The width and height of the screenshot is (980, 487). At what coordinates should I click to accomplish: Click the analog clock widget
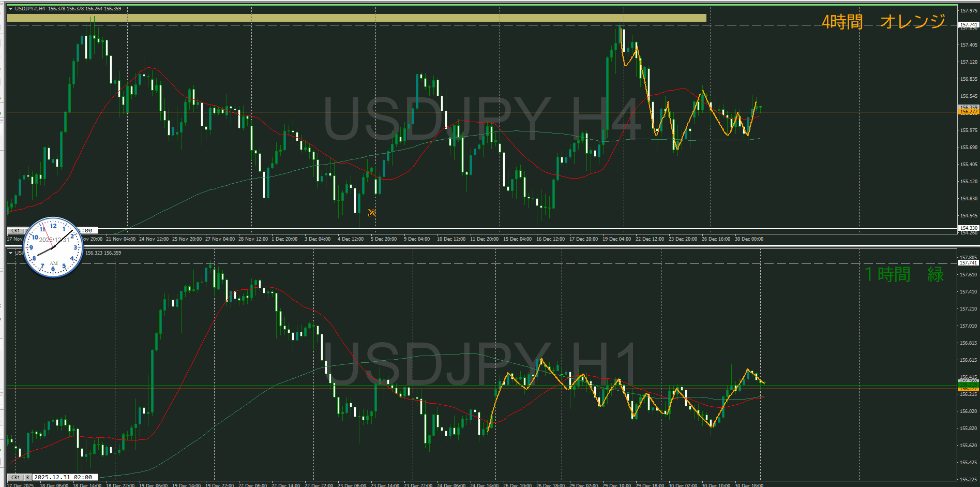[53, 247]
